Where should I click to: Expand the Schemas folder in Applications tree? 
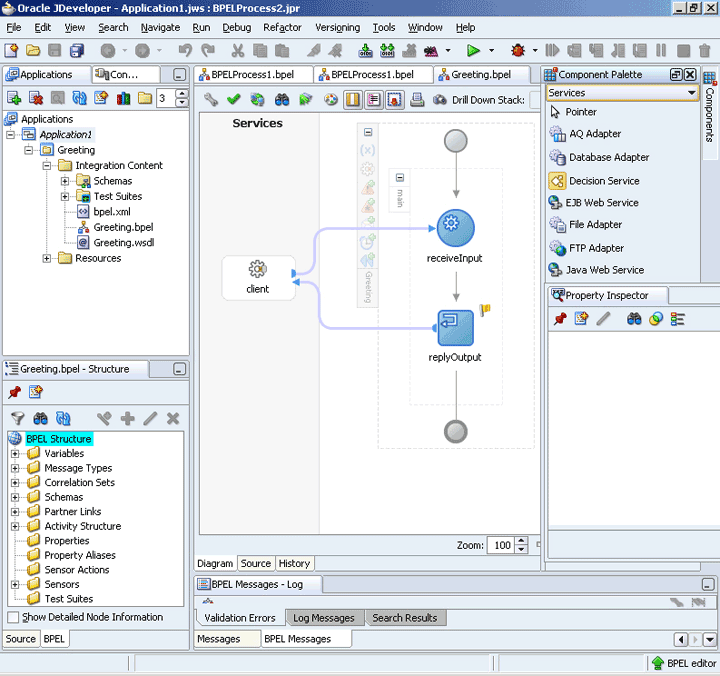[65, 181]
